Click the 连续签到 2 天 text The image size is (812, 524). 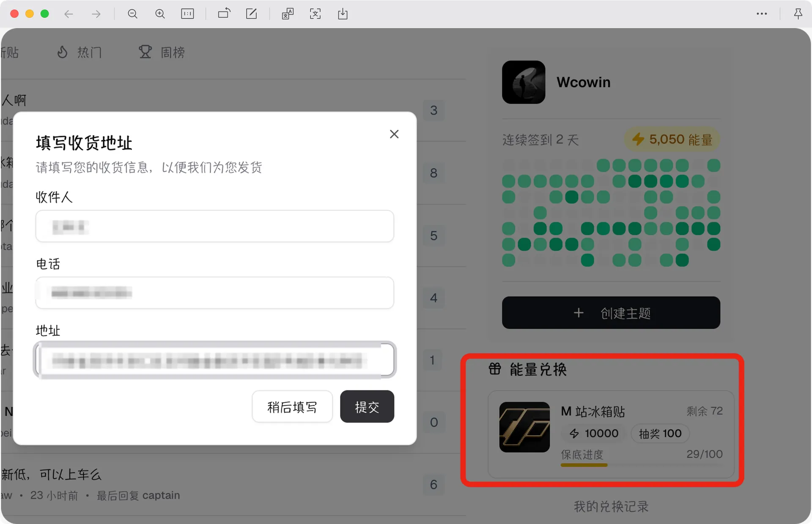540,140
